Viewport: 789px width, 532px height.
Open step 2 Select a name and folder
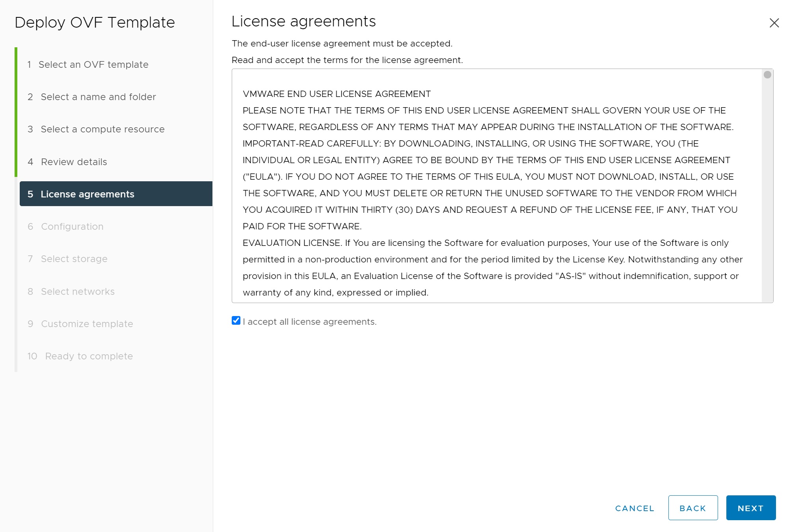(x=98, y=97)
